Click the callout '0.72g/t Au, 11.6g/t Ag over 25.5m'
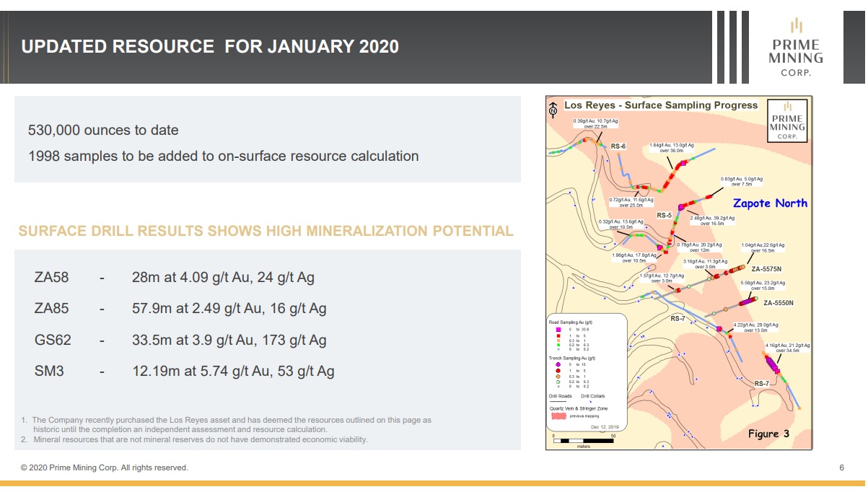The height and width of the screenshot is (492, 868). pyautogui.click(x=631, y=202)
